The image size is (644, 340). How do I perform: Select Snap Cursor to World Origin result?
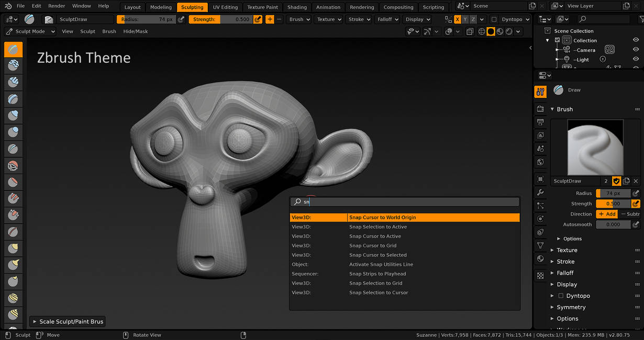pos(405,218)
